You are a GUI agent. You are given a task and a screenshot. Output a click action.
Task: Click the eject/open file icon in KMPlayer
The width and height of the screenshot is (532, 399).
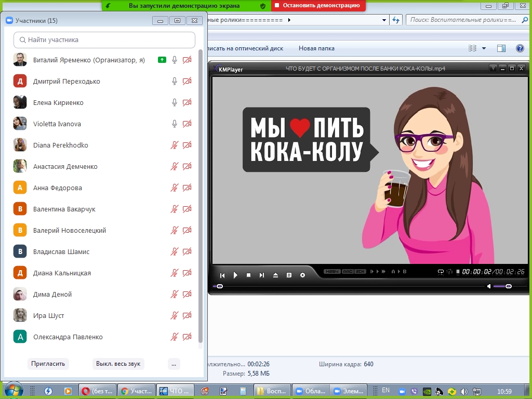(275, 275)
